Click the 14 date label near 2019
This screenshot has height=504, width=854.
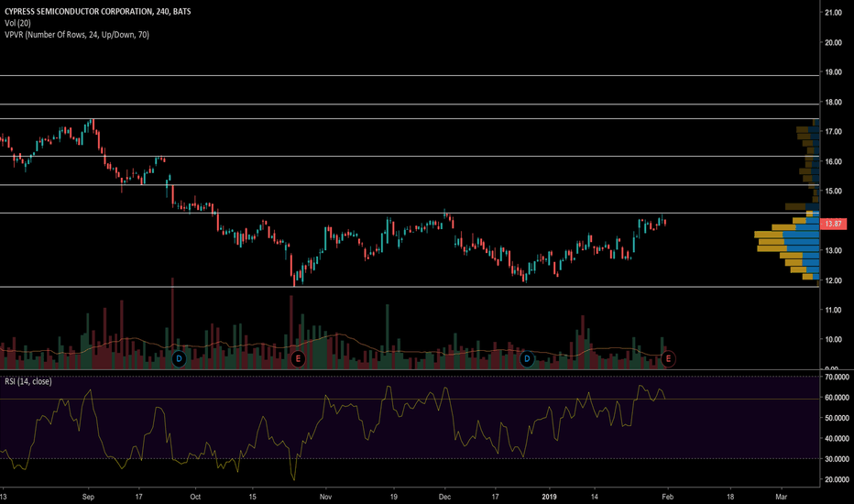(594, 497)
